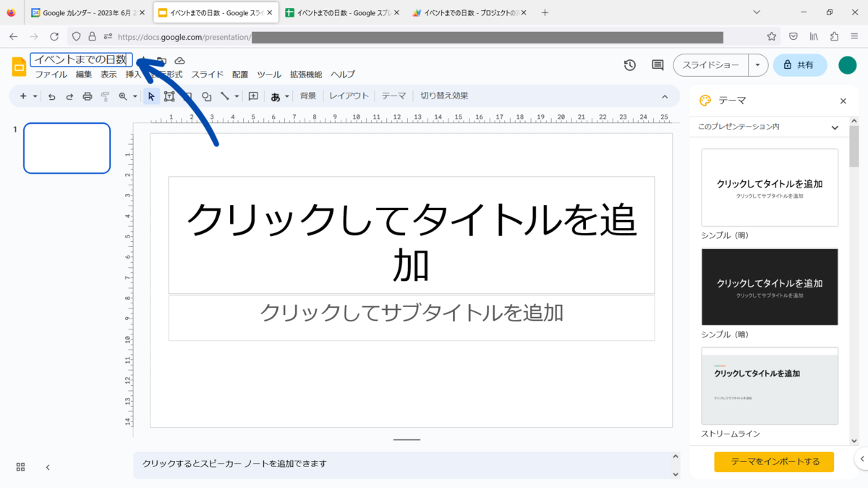Select the text box tool
The height and width of the screenshot is (488, 868).
coord(170,96)
